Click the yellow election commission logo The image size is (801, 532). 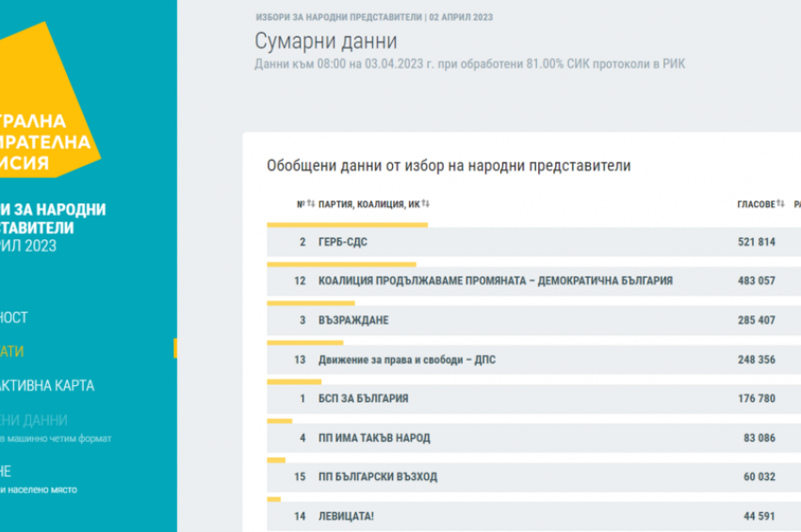[47, 104]
